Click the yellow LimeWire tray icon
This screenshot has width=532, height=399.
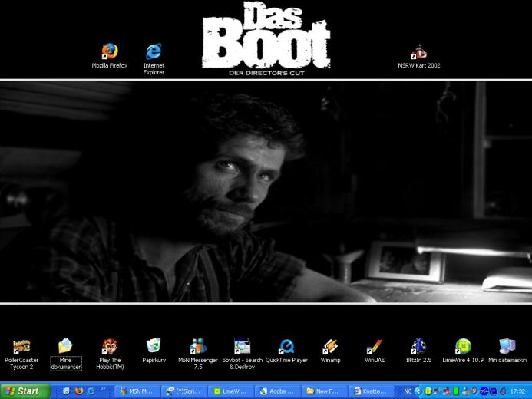tap(428, 391)
